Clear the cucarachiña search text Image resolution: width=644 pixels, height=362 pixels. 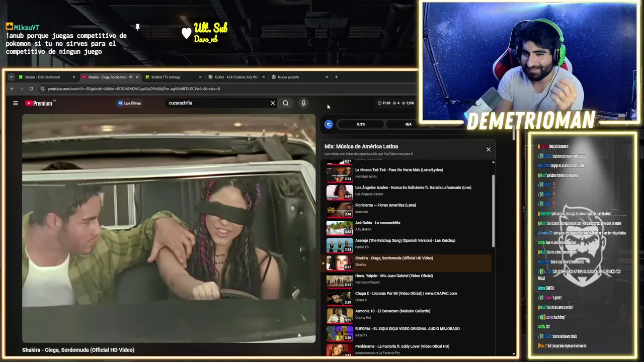[273, 103]
